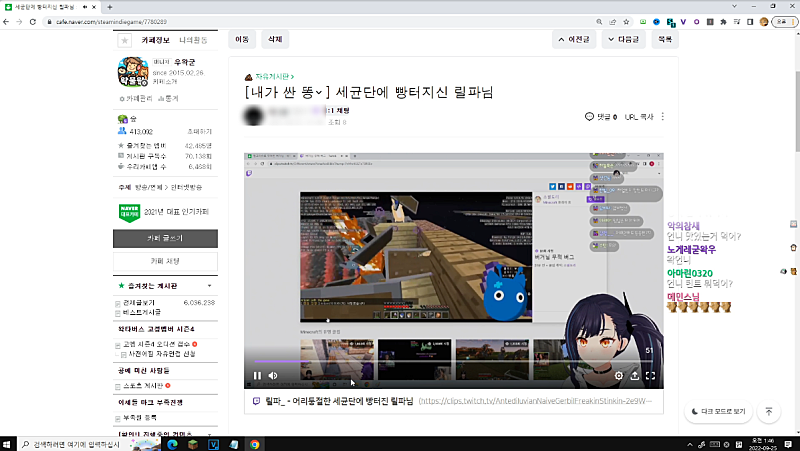Open the post's three-dot more menu

pos(662,117)
